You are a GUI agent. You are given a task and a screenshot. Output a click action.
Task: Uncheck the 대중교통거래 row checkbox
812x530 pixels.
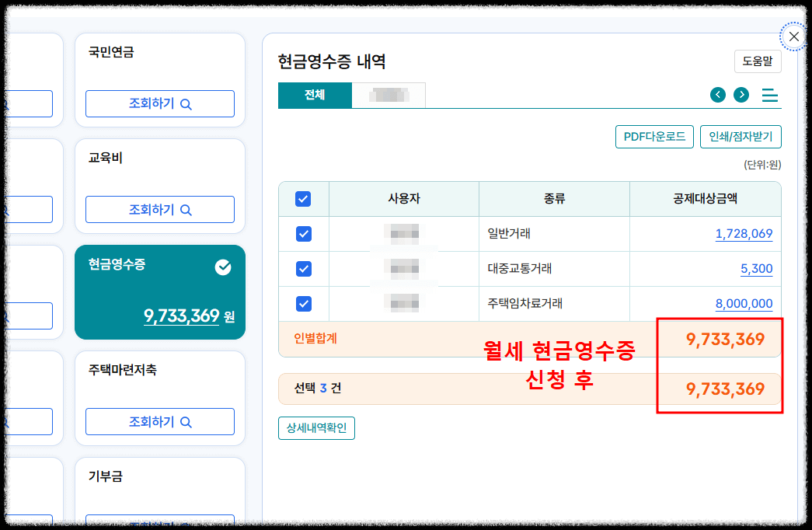pos(304,268)
